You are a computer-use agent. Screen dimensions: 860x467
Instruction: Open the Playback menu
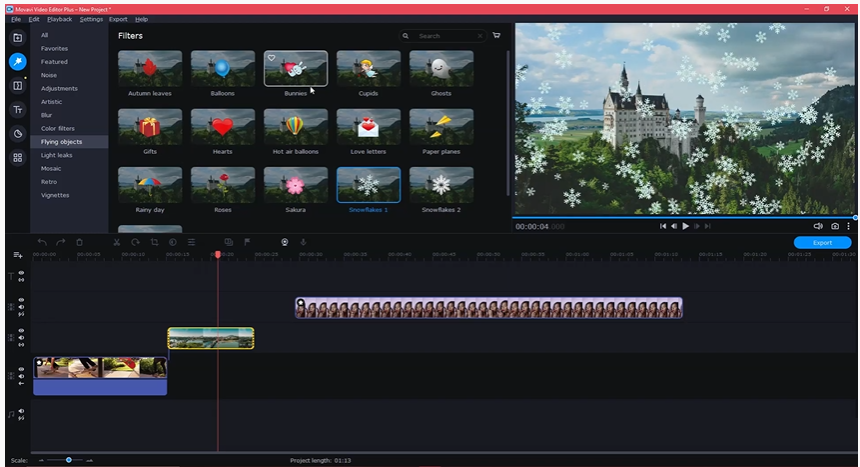[60, 19]
